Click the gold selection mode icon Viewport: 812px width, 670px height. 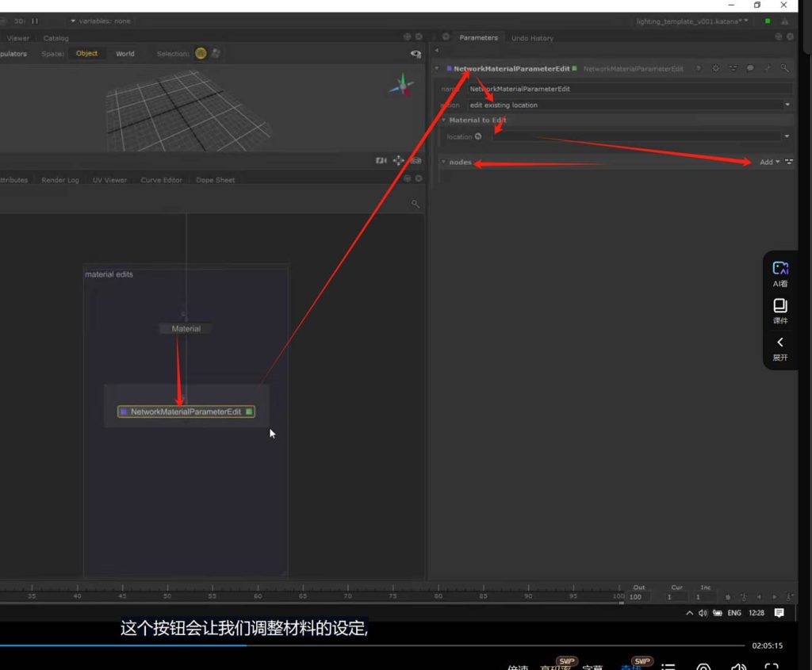click(201, 54)
